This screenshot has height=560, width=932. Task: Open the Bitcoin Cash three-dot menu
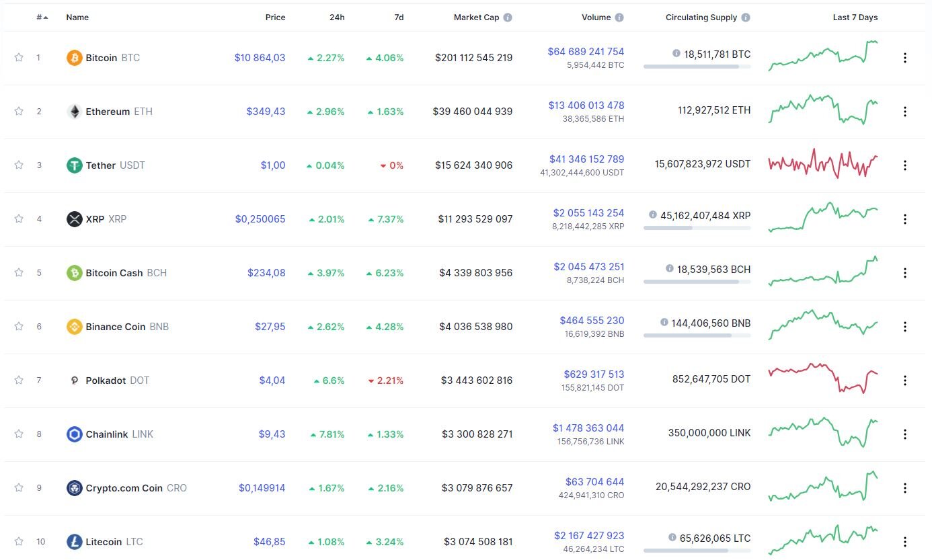[x=904, y=273]
